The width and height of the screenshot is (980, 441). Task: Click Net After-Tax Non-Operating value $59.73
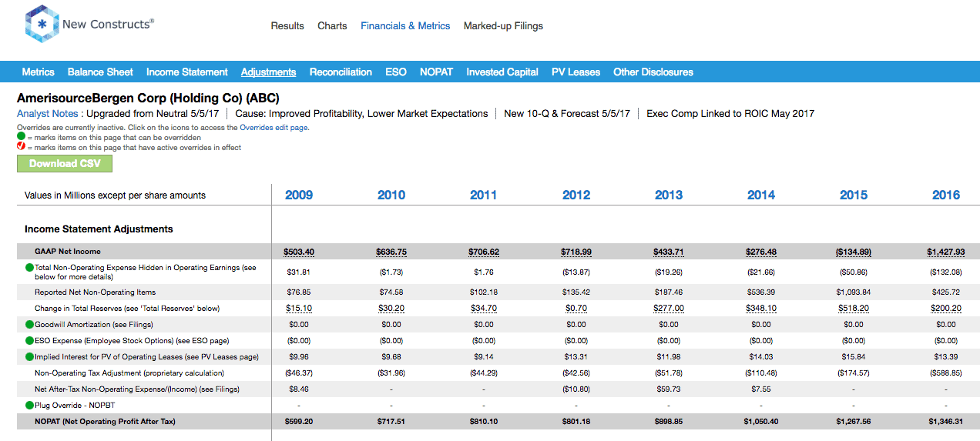[x=669, y=389]
